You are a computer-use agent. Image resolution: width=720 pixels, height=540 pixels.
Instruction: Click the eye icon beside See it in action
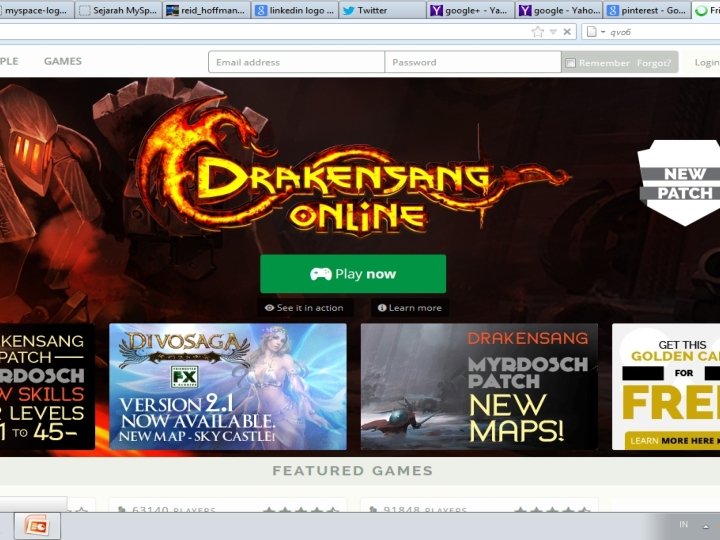point(270,308)
